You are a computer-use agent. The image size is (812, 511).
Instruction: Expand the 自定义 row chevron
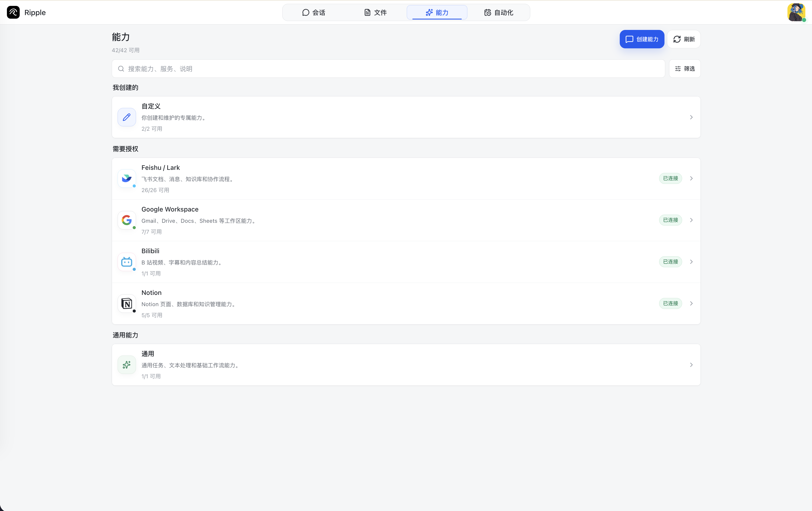(691, 117)
